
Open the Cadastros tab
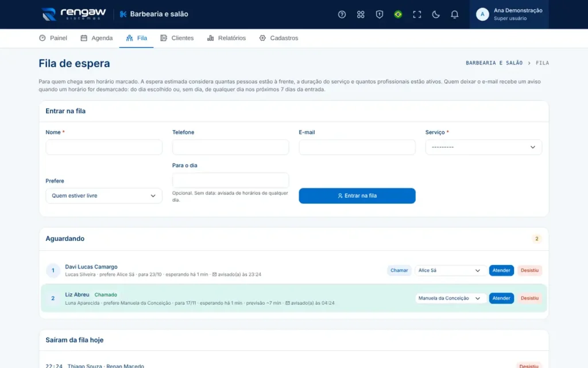click(278, 38)
